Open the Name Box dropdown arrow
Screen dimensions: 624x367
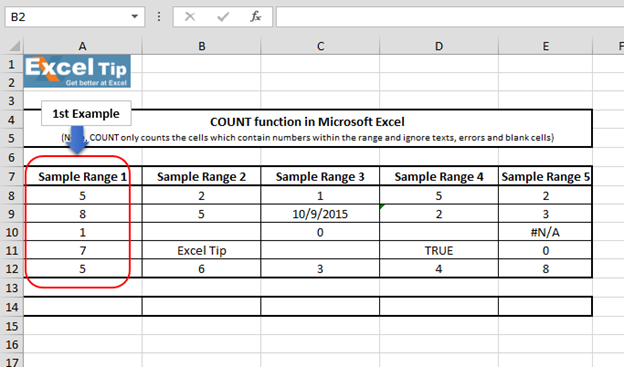(x=135, y=17)
